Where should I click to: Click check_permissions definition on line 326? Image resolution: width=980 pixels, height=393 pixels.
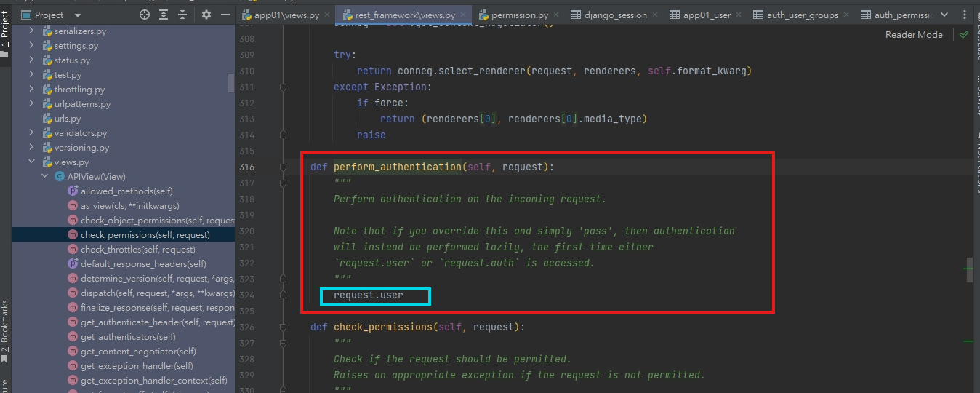pyautogui.click(x=383, y=327)
